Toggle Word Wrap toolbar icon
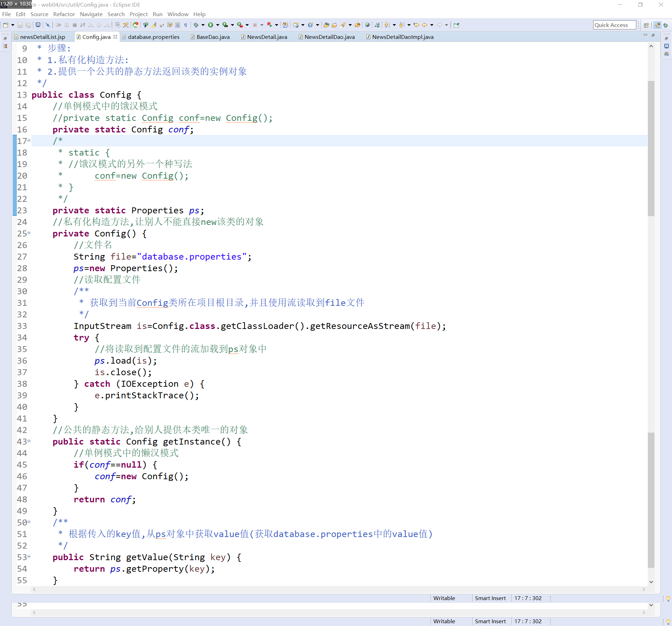 click(170, 25)
